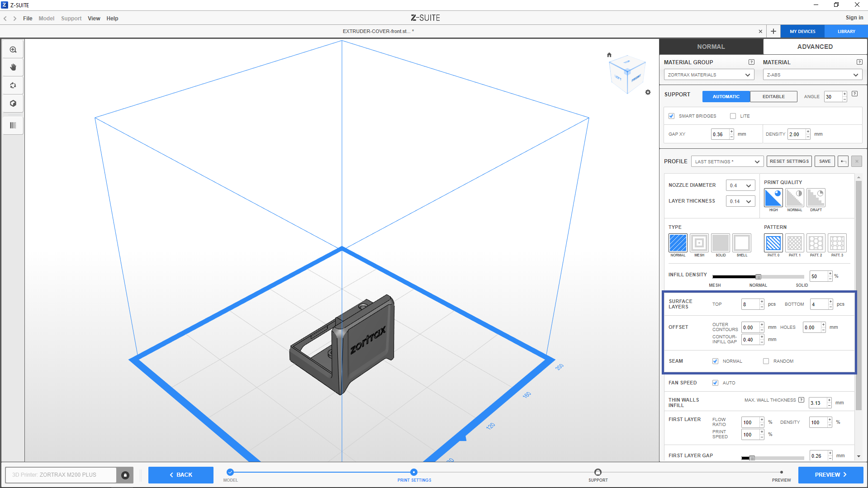Pick Patt. 2 infill pattern
Image resolution: width=868 pixels, height=488 pixels.
(x=816, y=243)
